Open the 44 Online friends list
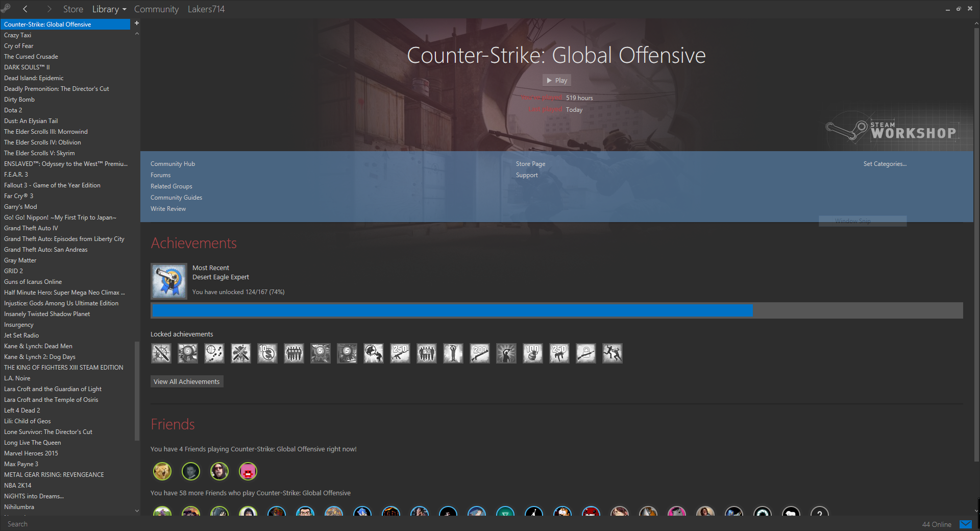This screenshot has width=980, height=531. tap(937, 524)
